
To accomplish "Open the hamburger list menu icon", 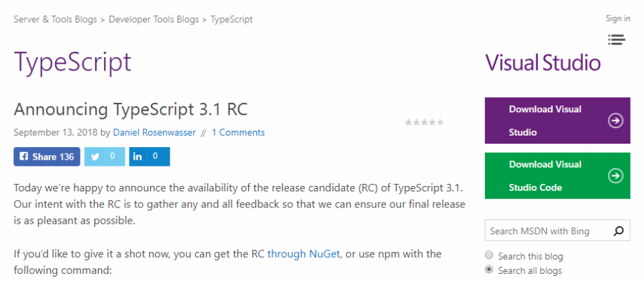I will 617,40.
